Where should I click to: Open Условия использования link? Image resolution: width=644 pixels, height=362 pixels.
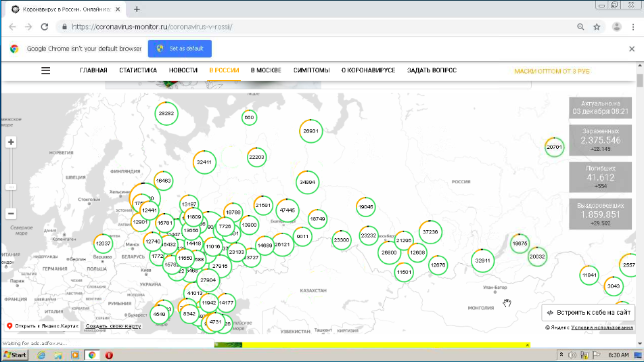click(601, 327)
